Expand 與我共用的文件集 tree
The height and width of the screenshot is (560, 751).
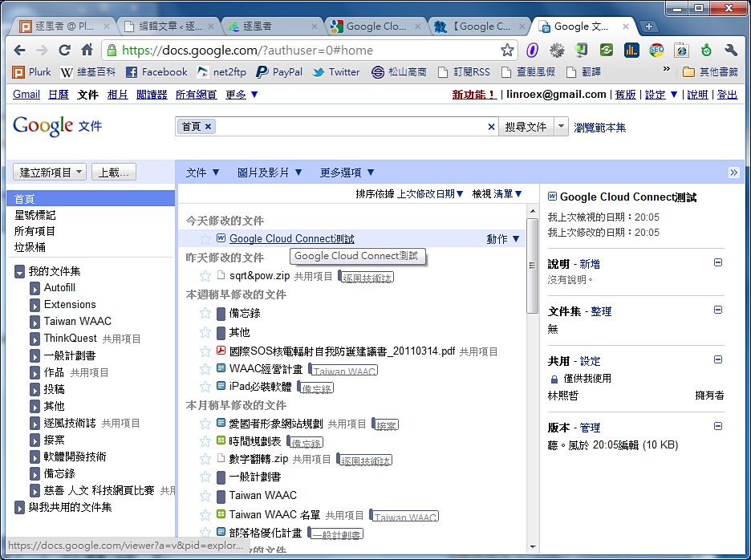(19, 507)
